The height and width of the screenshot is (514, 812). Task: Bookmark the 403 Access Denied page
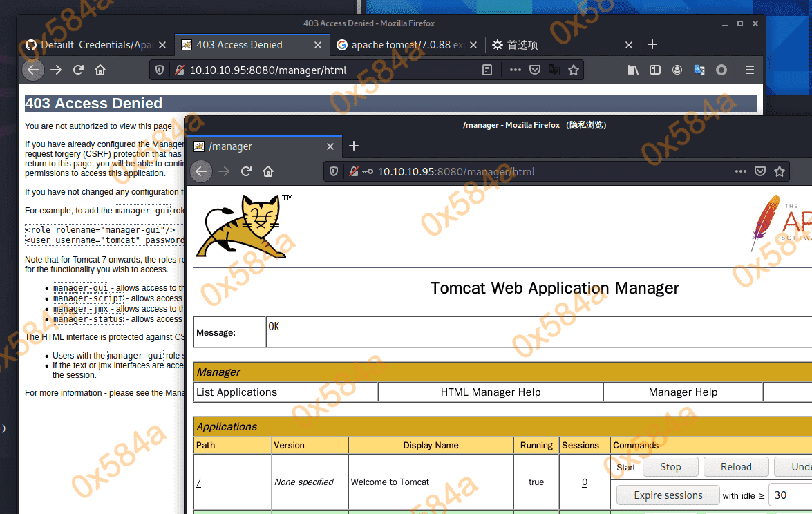pos(573,70)
